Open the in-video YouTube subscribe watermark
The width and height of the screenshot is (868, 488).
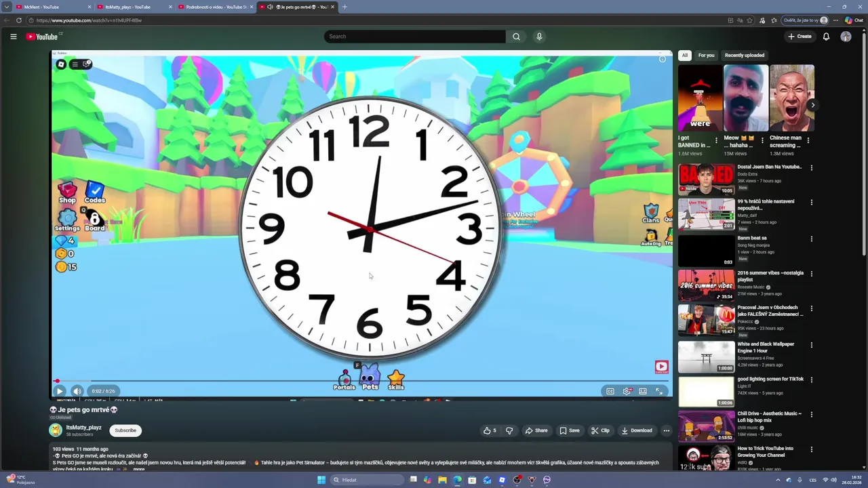[x=661, y=367]
